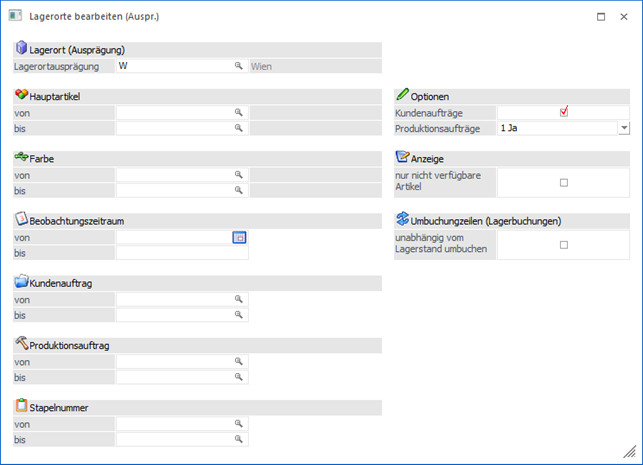Screen dimensions: 643x465
Task: Click the Kundenauftrag bis search icon
Action: coord(239,315)
